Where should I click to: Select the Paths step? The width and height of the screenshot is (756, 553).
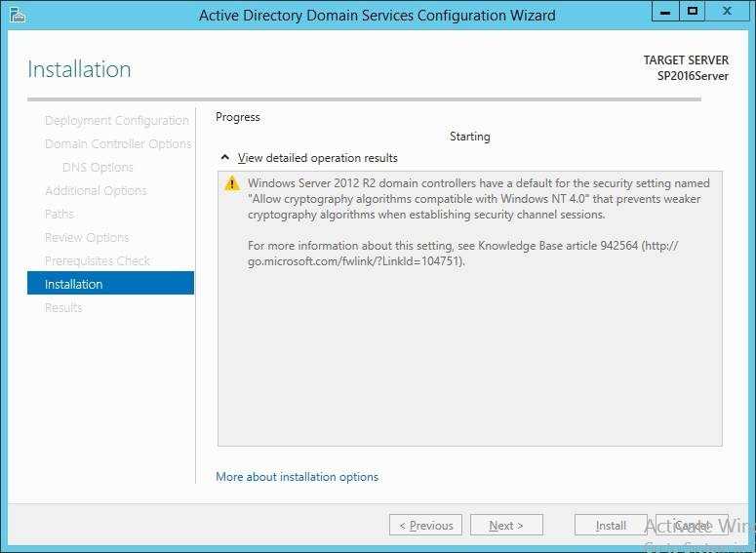tap(60, 214)
